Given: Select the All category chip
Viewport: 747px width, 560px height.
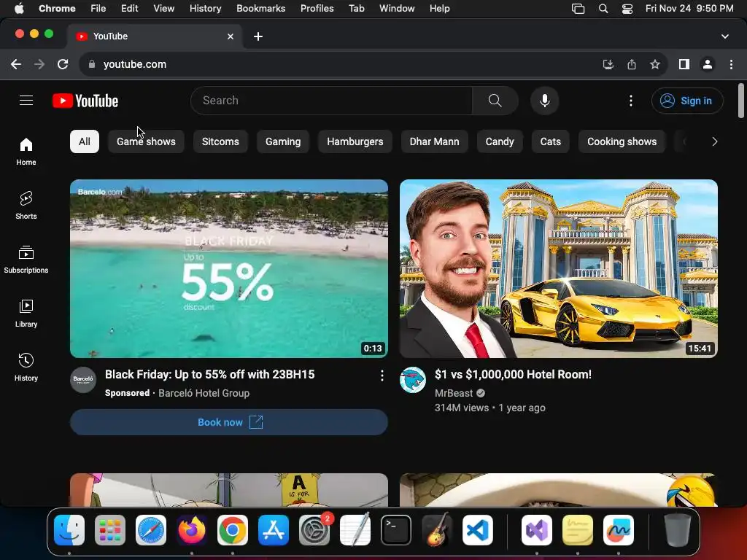Looking at the screenshot, I should click(x=85, y=141).
